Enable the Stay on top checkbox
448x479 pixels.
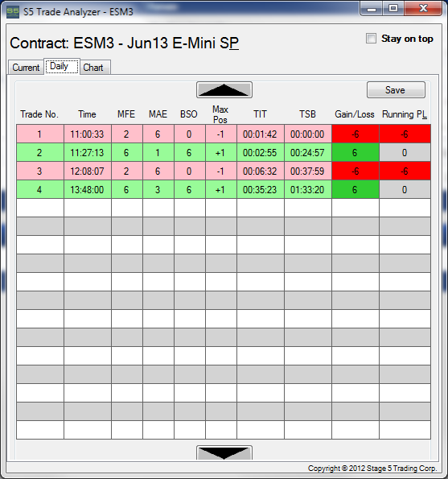371,39
